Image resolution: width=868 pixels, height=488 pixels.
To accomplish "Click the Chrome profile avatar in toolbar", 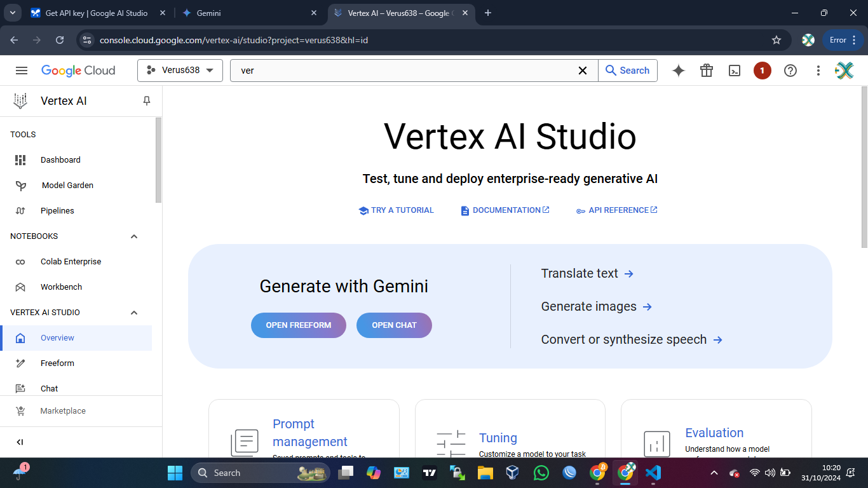I will tap(808, 40).
